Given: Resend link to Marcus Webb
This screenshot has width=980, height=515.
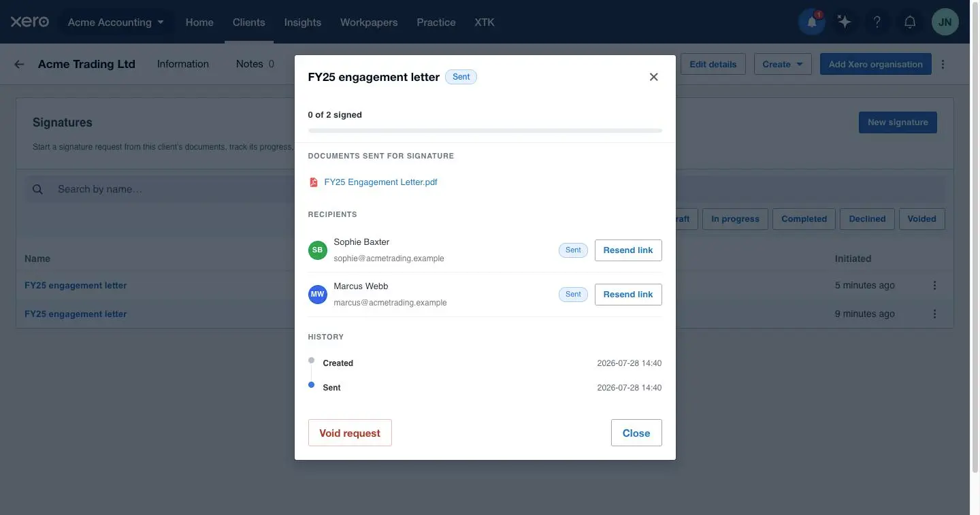Looking at the screenshot, I should [x=628, y=295].
